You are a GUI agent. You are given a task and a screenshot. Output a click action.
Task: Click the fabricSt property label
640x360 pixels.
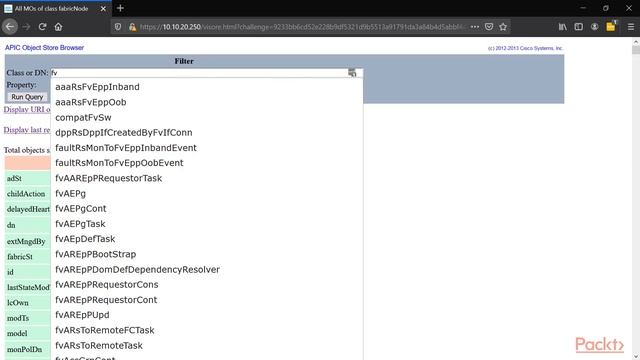20,257
